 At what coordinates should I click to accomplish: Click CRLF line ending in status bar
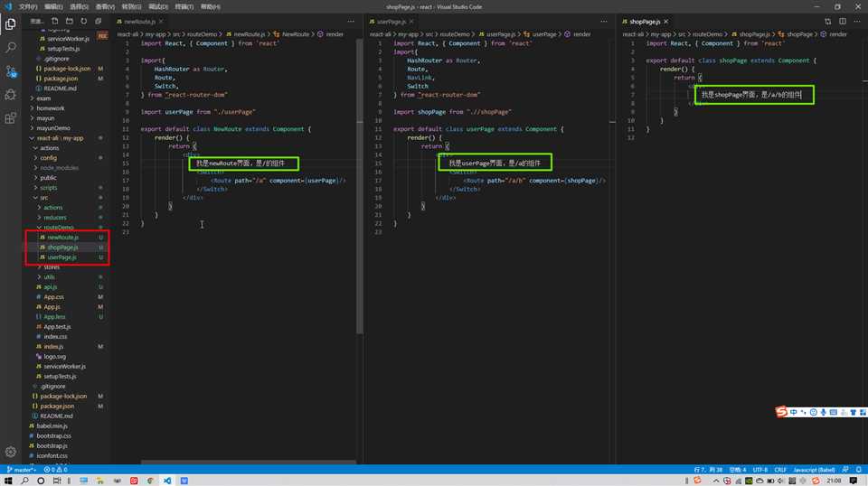point(780,470)
